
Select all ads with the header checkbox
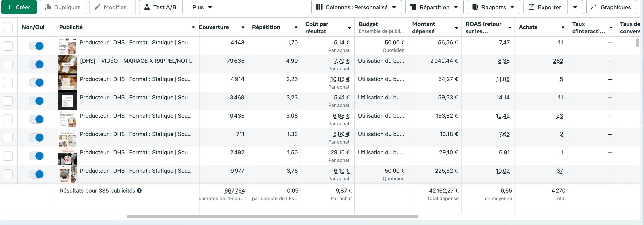[8, 27]
